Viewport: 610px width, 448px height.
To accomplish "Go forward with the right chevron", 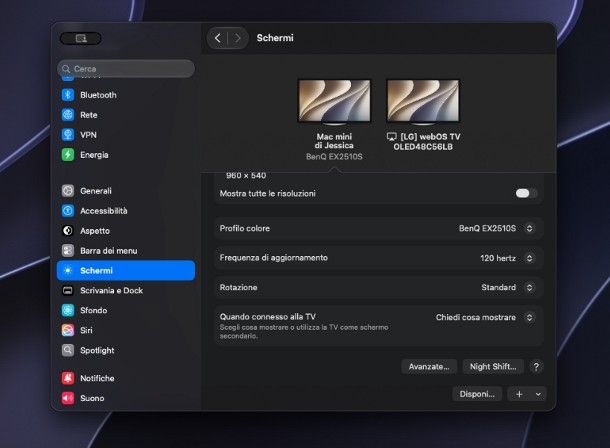I will tap(237, 38).
